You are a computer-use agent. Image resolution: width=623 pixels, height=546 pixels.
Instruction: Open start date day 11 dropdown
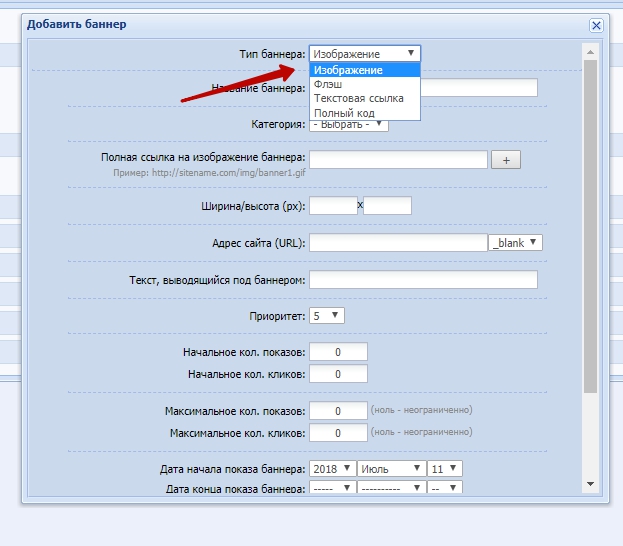click(x=445, y=468)
